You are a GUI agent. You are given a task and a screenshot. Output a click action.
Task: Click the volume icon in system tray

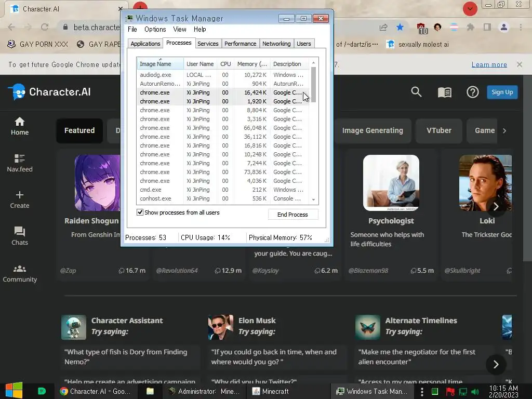[475, 392]
